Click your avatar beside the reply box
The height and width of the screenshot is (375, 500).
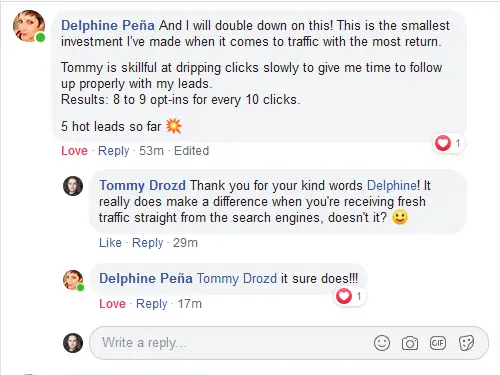pos(73,343)
